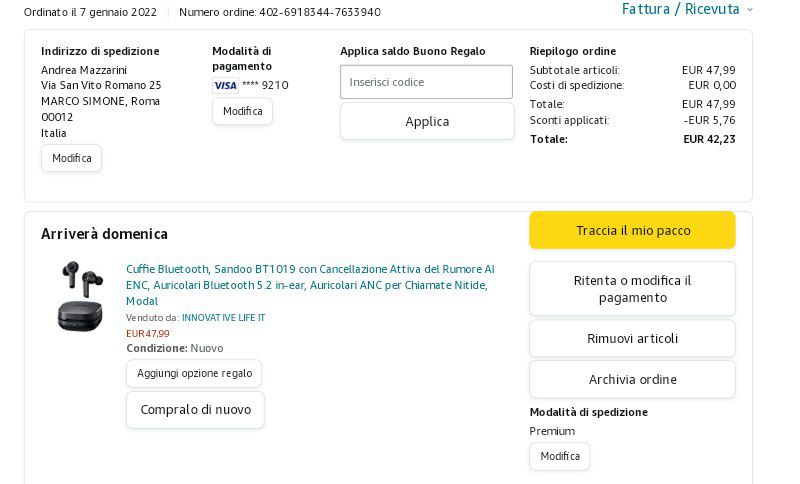Click Modifica under payment method

pyautogui.click(x=242, y=111)
